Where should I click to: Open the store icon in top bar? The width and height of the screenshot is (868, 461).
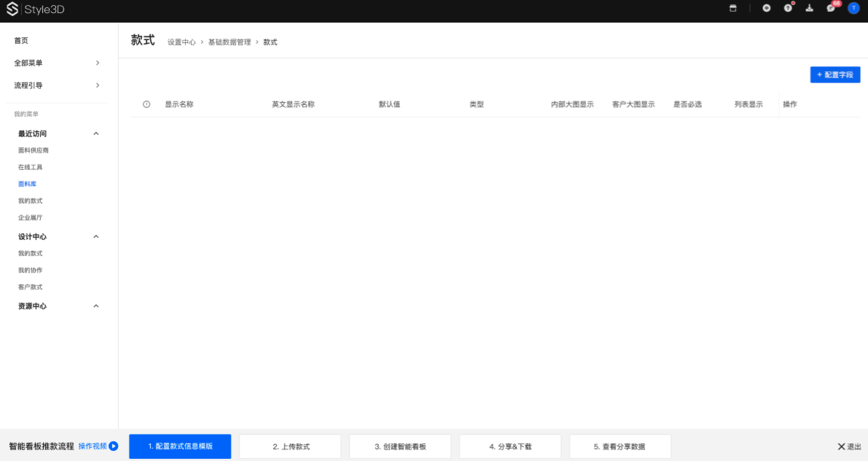pyautogui.click(x=733, y=8)
